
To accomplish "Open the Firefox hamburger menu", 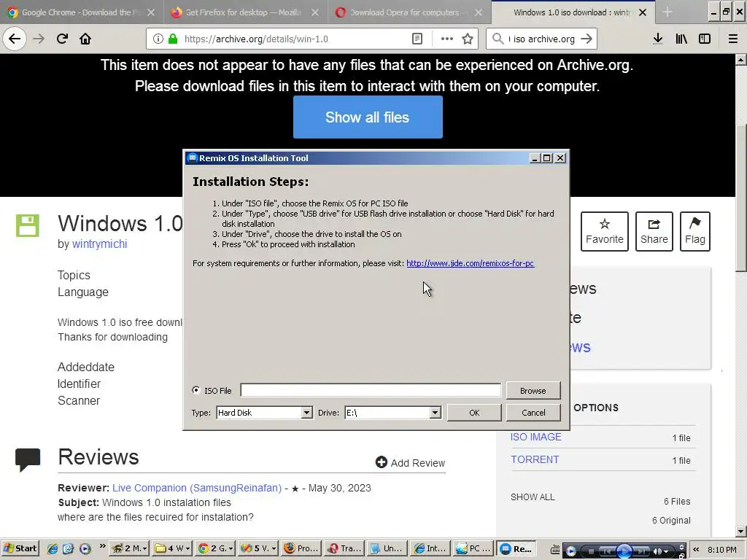I will tap(732, 39).
